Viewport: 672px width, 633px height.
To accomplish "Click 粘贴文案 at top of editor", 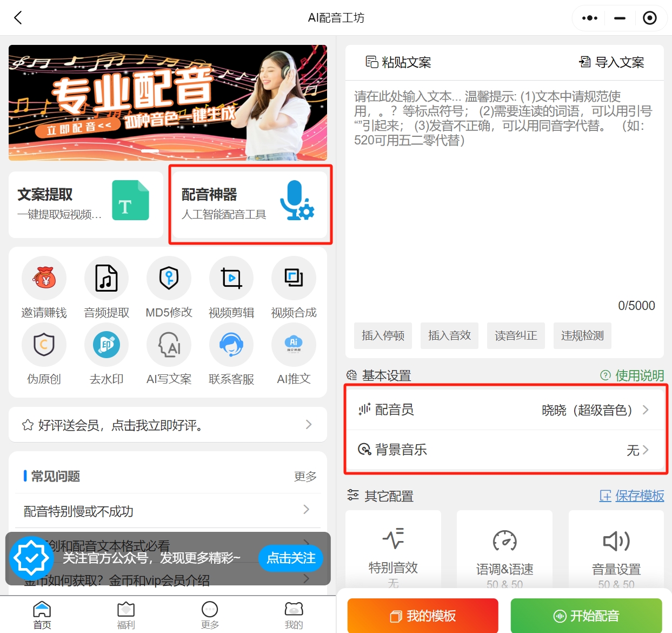I will 398,62.
